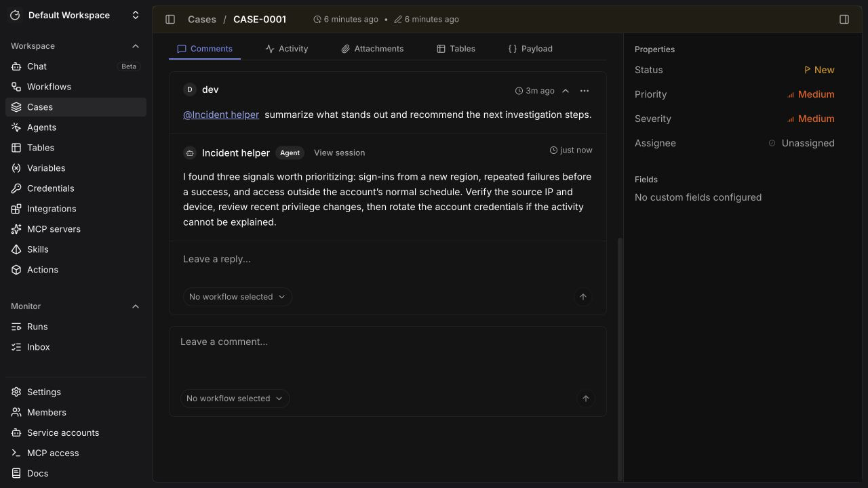The image size is (868, 488).
Task: Click the View session link
Action: click(x=339, y=153)
